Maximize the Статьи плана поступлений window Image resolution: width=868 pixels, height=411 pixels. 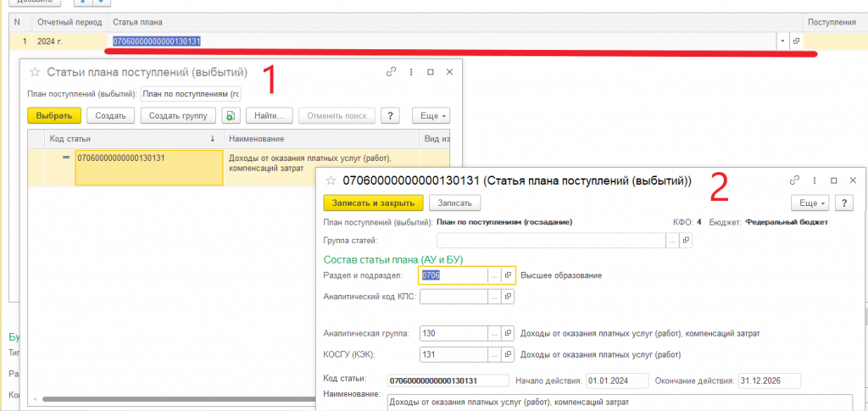pyautogui.click(x=430, y=72)
